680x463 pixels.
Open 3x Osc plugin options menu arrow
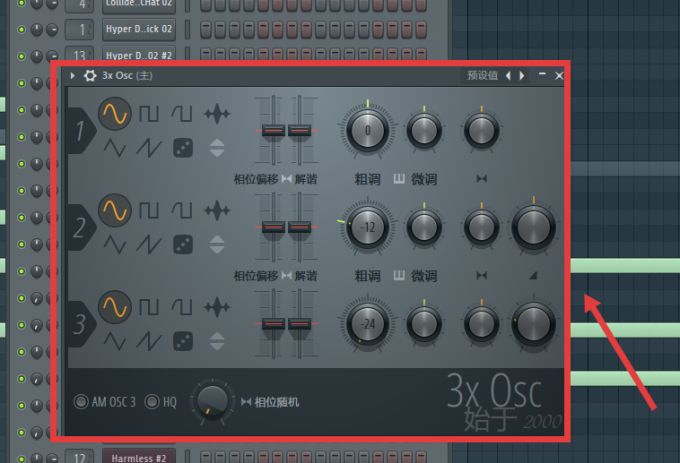pyautogui.click(x=72, y=76)
